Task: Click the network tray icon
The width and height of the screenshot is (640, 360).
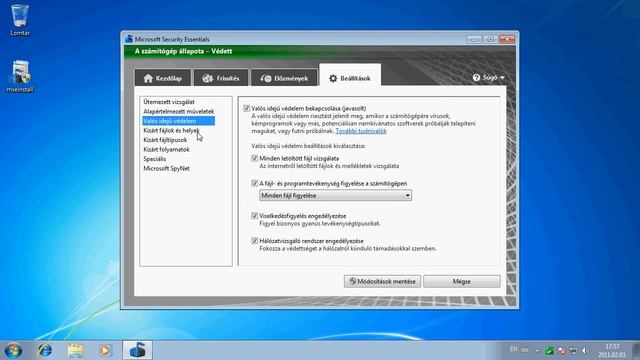Action: click(x=573, y=350)
